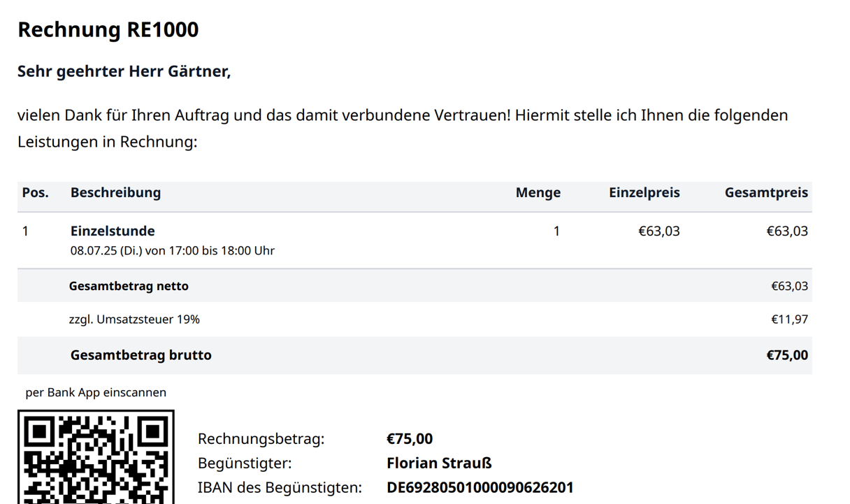Click the Einzelpreis column header
The height and width of the screenshot is (504, 850).
pos(644,193)
